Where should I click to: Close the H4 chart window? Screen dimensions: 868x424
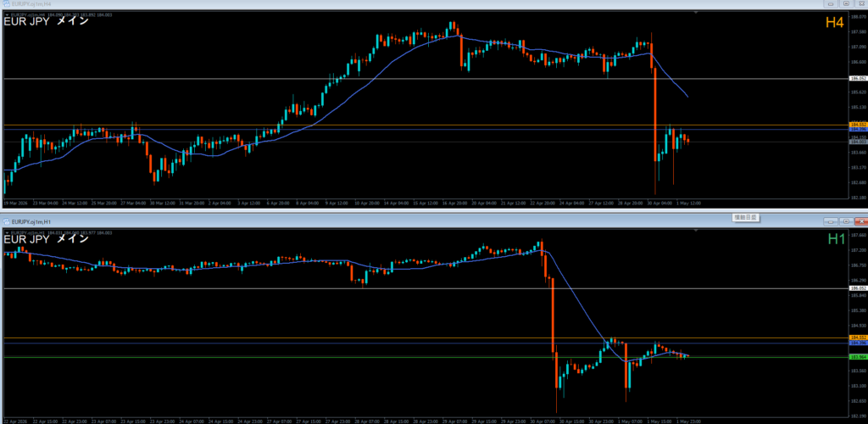[x=861, y=3]
